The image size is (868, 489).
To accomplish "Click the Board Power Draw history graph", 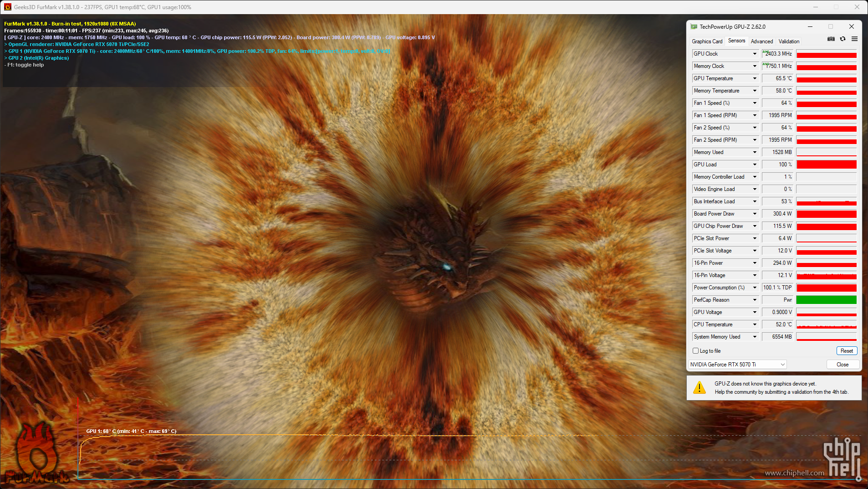I will tap(826, 214).
